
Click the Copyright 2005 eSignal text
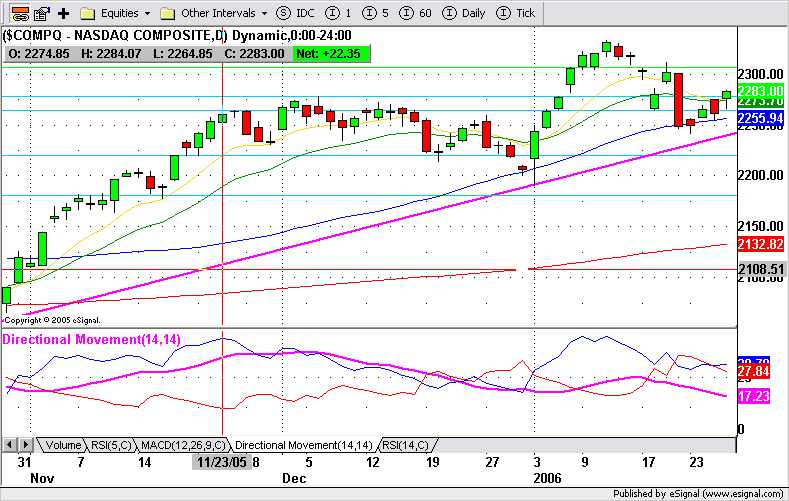click(52, 320)
